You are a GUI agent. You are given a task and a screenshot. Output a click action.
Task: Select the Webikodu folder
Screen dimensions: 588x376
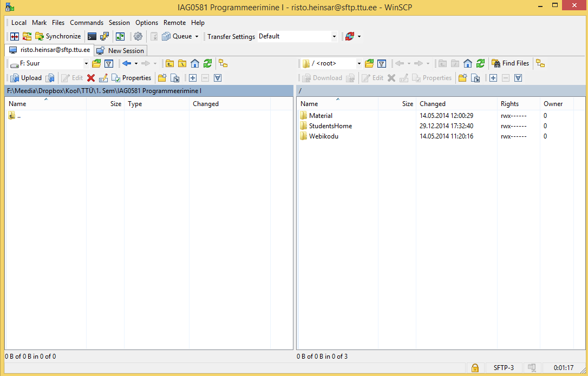tap(324, 136)
